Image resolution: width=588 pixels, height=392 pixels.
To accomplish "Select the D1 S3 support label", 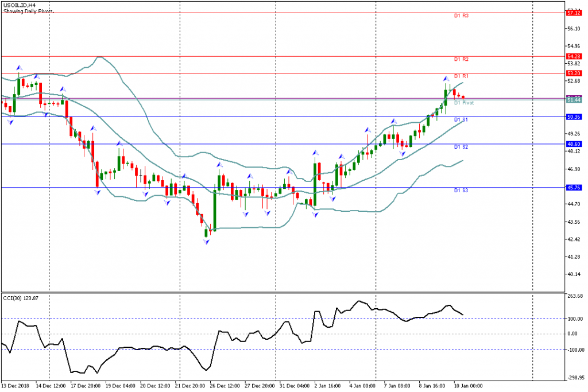I will [462, 191].
